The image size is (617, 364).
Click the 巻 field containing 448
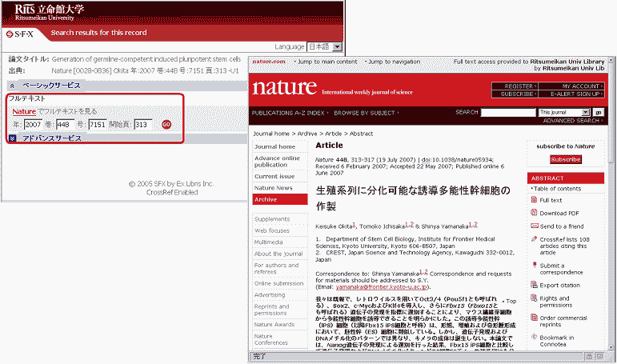(65, 124)
